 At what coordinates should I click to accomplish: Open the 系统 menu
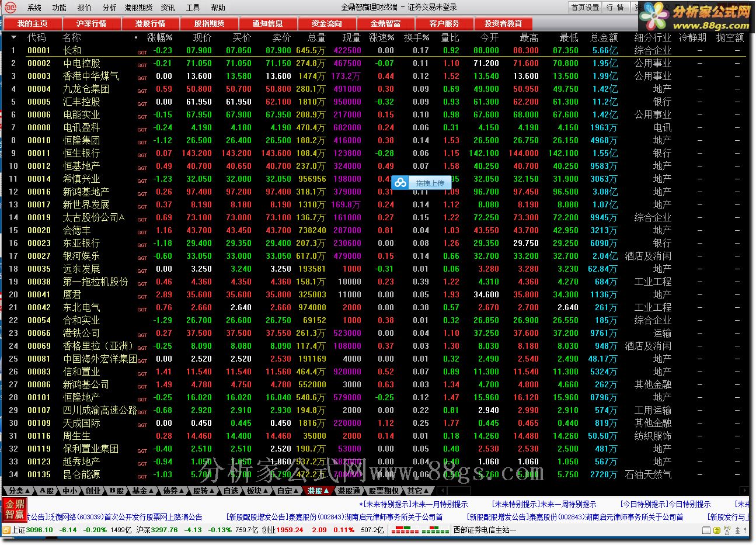[x=34, y=8]
